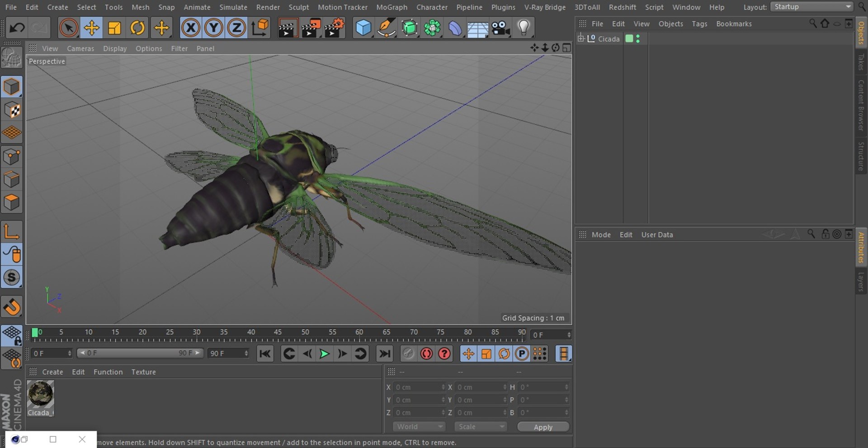Select the Spline Pen tool
The height and width of the screenshot is (448, 868).
pyautogui.click(x=387, y=28)
